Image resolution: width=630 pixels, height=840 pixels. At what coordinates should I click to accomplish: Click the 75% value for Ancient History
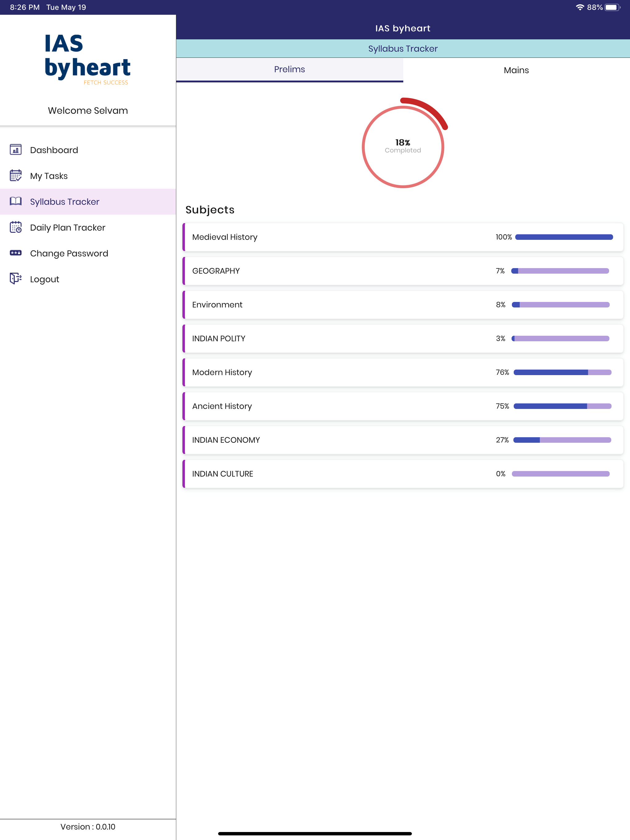click(502, 406)
